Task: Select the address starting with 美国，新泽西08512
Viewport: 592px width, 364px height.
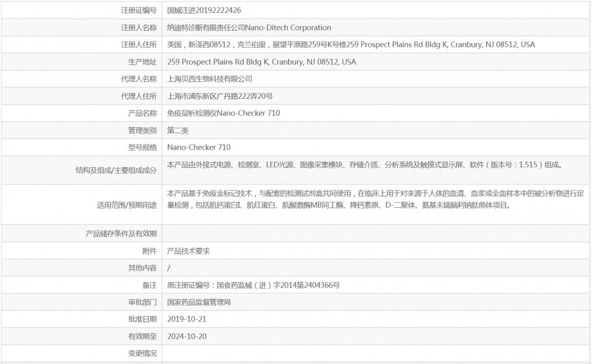Action: [x=351, y=44]
